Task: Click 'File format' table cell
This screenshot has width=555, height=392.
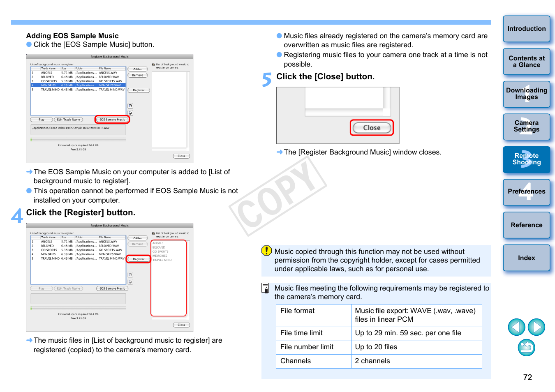Action: [314, 315]
